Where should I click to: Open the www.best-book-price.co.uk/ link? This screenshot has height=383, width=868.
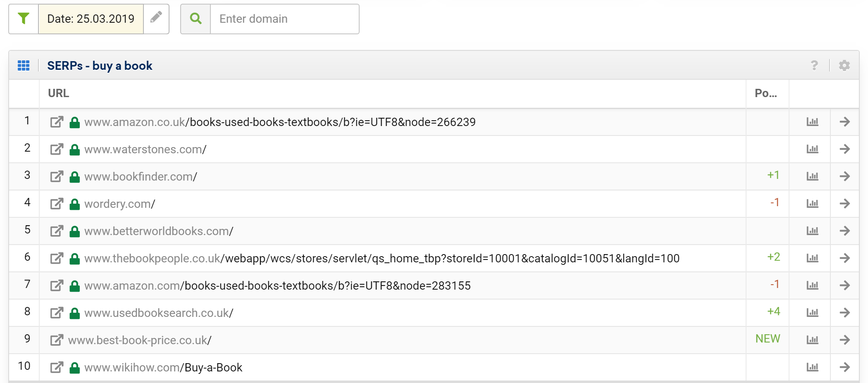(x=140, y=340)
